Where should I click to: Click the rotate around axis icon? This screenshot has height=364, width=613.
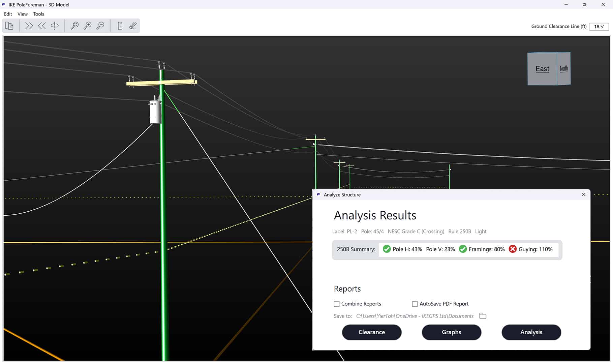(55, 26)
